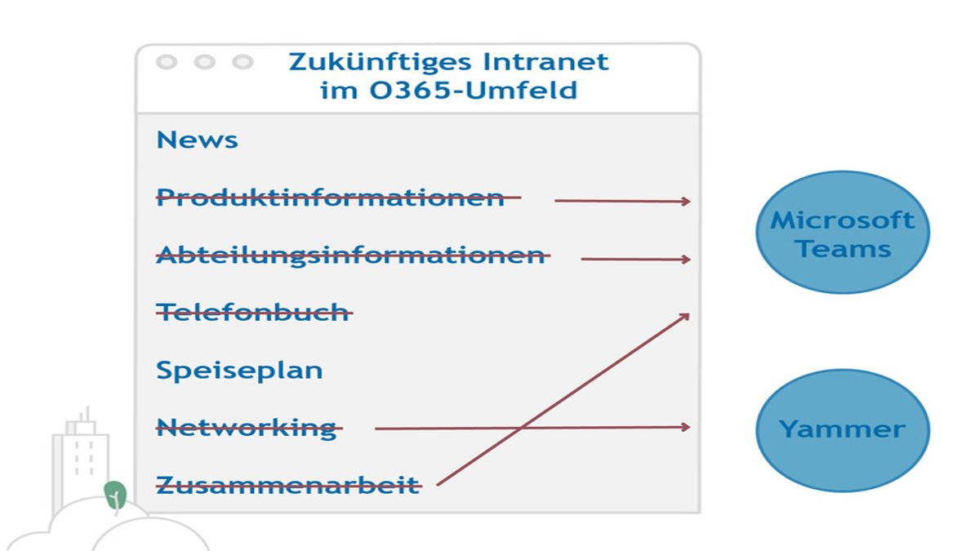Screen dimensions: 980x551
Task: Click the arrow right of Abteilungsinformationen
Action: (x=635, y=260)
